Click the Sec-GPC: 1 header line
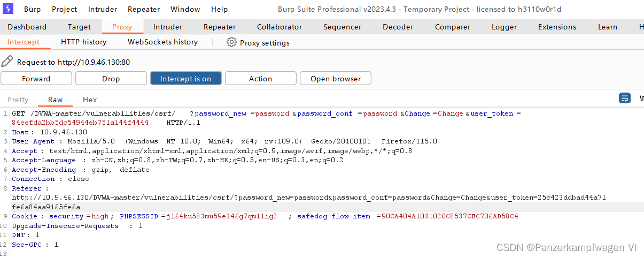The height and width of the screenshot is (258, 644). (35, 245)
